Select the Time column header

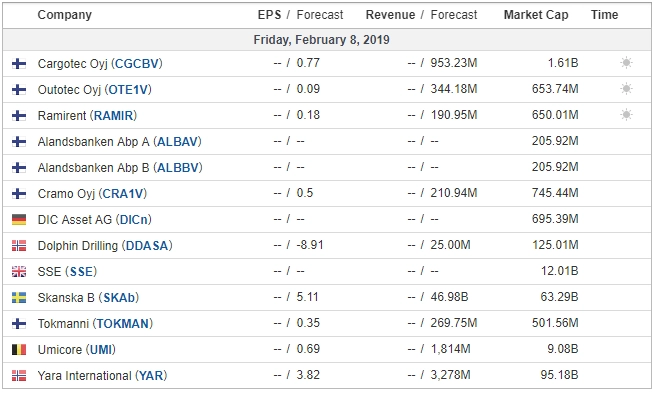604,15
